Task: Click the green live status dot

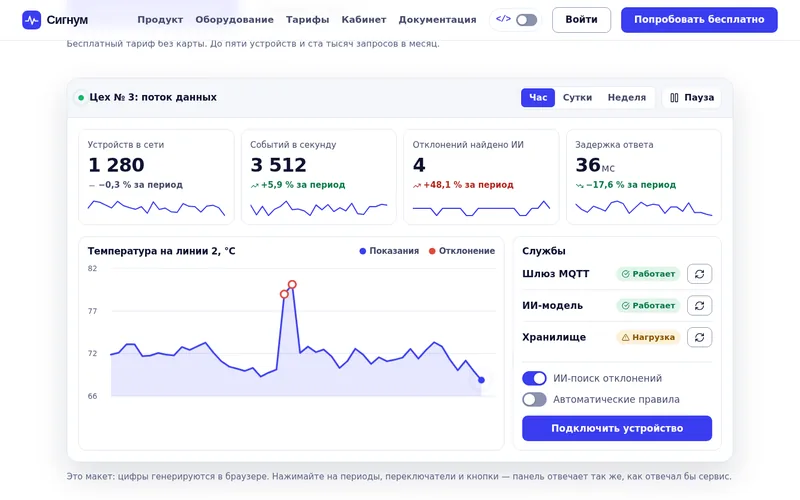Action: coord(81,97)
